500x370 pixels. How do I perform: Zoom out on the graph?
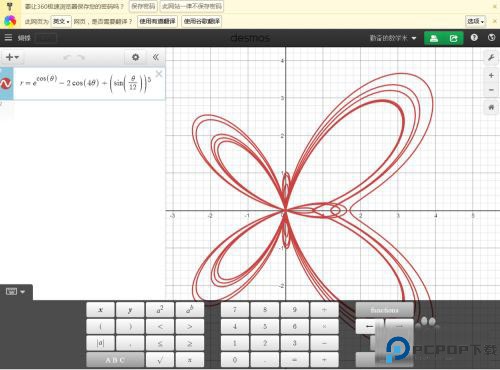[491, 90]
